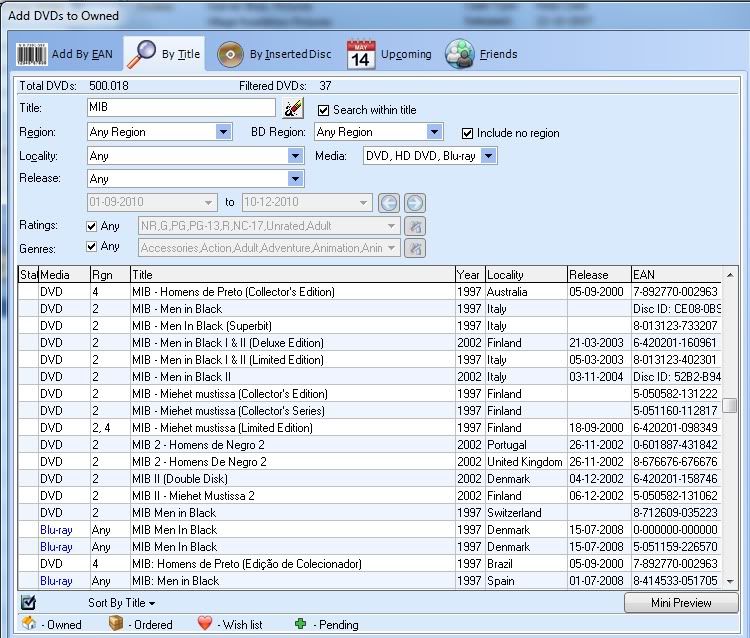Switch to the Add By EAN tab

64,54
